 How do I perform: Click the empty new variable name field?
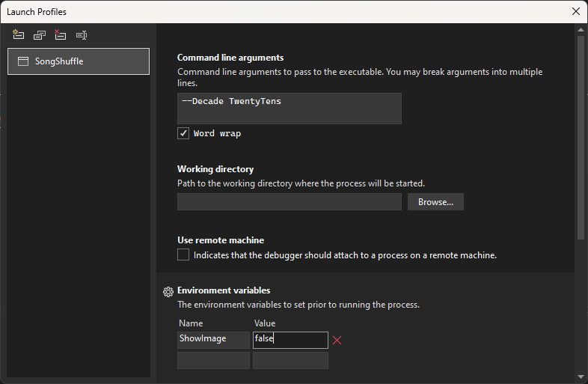coord(213,360)
